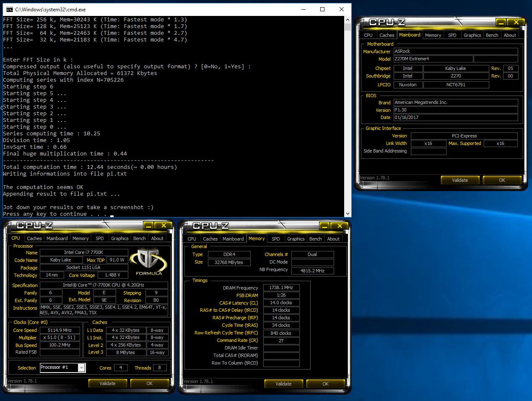Click the NB Frequency value 4815.2 MHz
Viewport: 532px width, 401px height.
coord(312,271)
